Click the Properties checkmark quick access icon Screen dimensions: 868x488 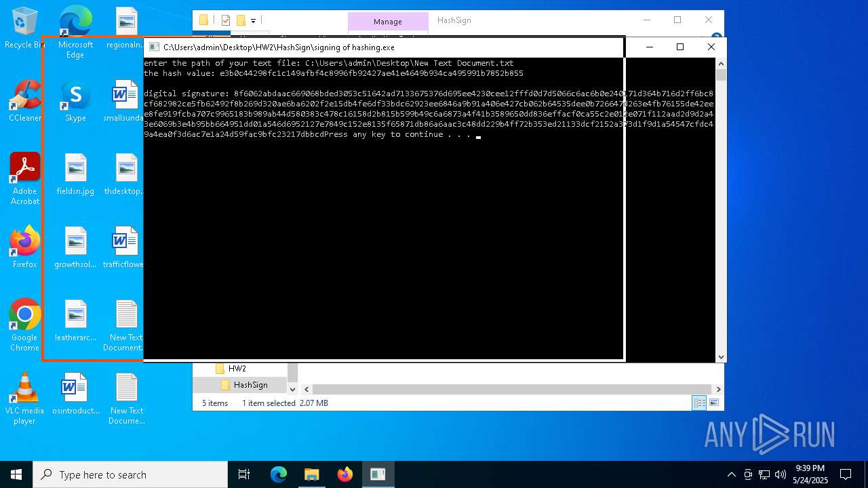226,20
